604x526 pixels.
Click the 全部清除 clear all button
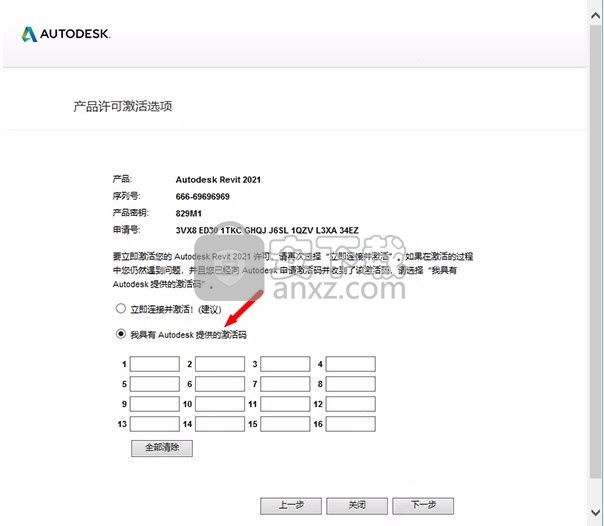(162, 448)
